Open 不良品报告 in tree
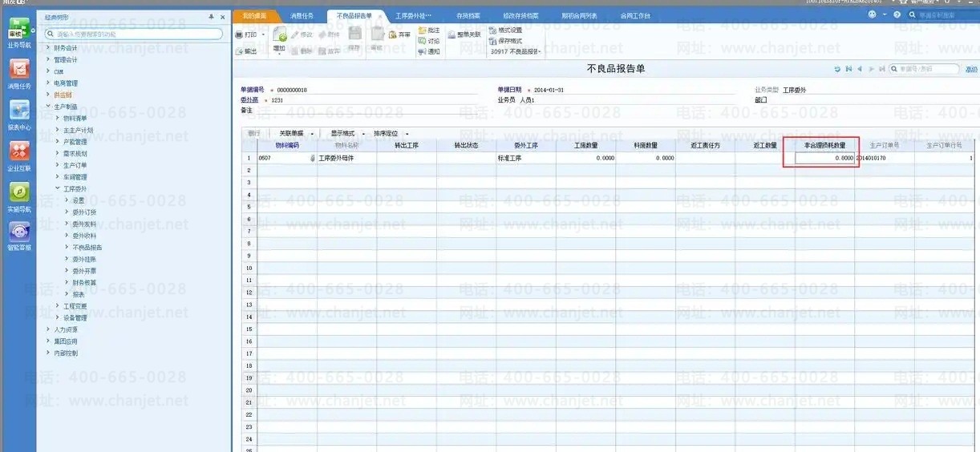Viewport: 980px width, 452px height. pyautogui.click(x=87, y=248)
